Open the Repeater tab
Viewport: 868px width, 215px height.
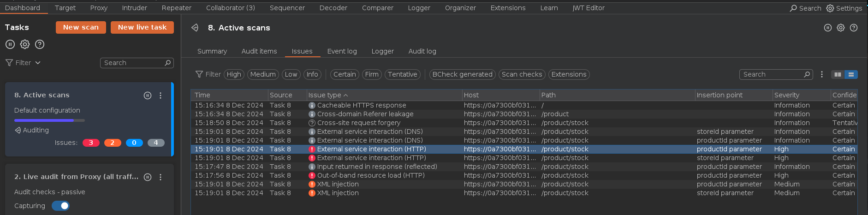coord(177,8)
